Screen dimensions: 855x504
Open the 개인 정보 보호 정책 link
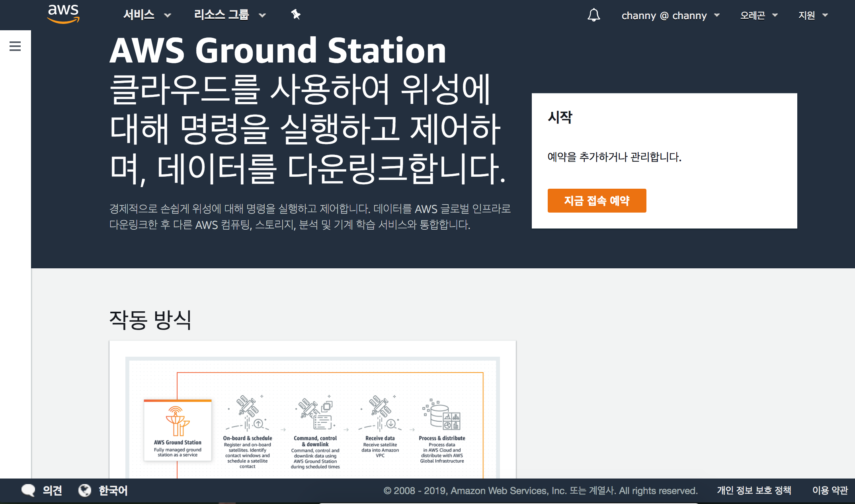tap(754, 490)
